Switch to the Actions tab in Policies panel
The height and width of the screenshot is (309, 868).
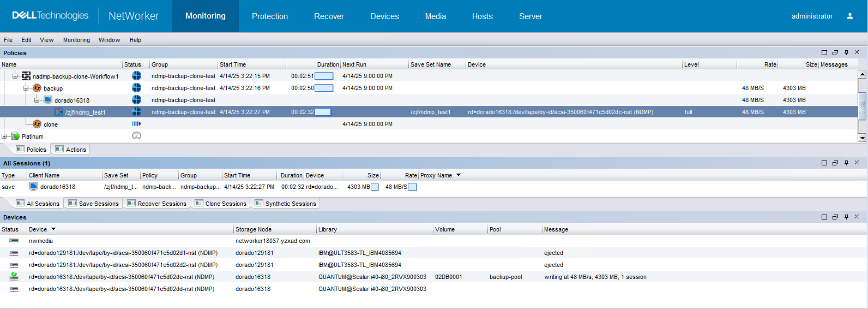click(70, 149)
